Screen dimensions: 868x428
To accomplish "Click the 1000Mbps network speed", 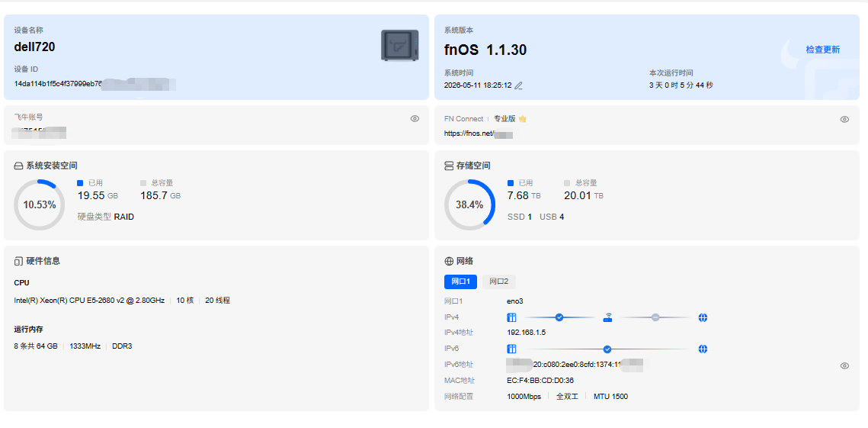I will pyautogui.click(x=524, y=397).
